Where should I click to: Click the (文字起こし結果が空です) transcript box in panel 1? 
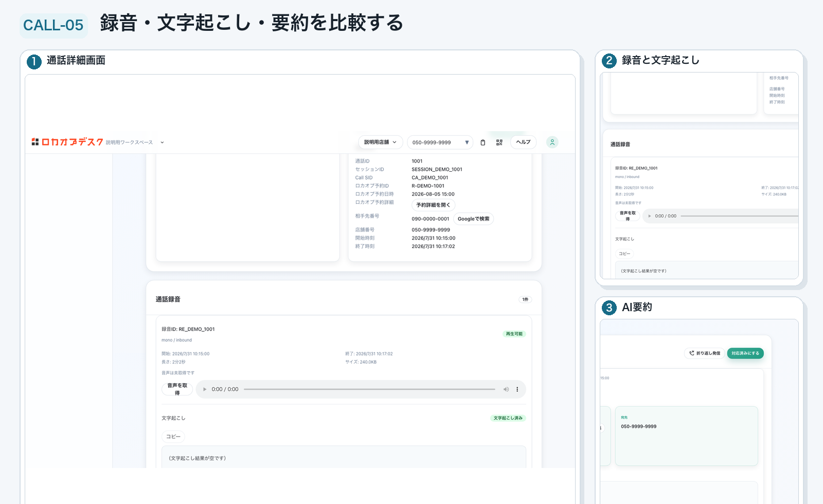coord(344,457)
